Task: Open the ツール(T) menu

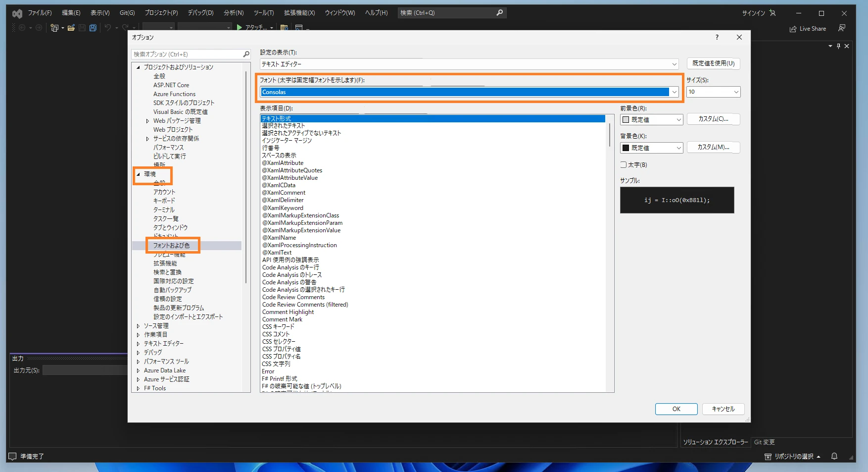Action: 264,13
